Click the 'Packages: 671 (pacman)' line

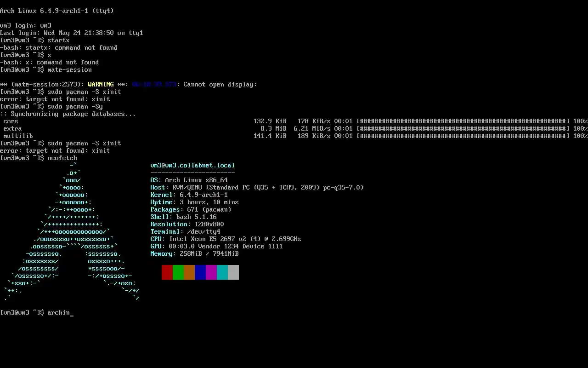[x=191, y=209]
